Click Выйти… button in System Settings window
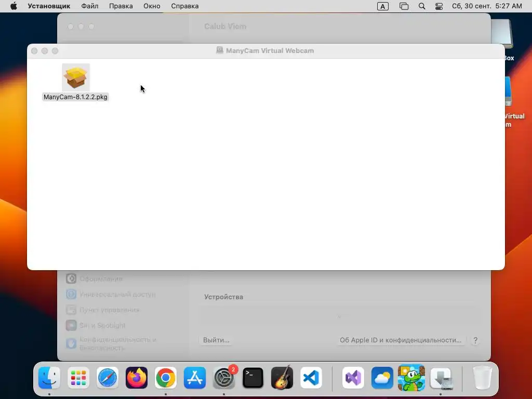 tap(216, 340)
